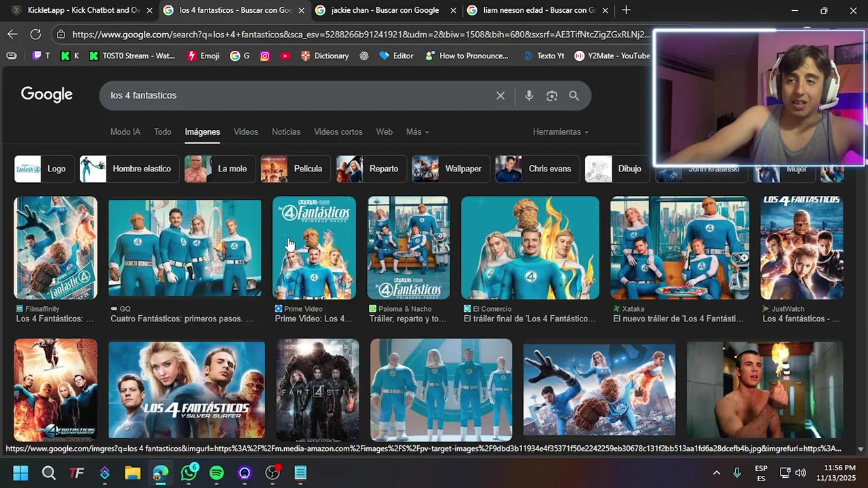Open the Y2Mate - YouTube bookmark
Image resolution: width=868 pixels, height=488 pixels.
(x=612, y=56)
